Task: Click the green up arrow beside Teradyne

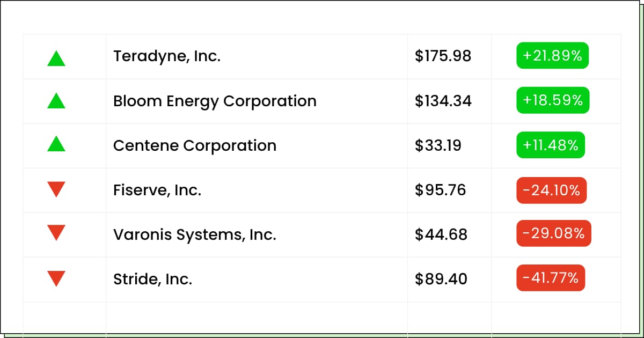Action: 56,58
